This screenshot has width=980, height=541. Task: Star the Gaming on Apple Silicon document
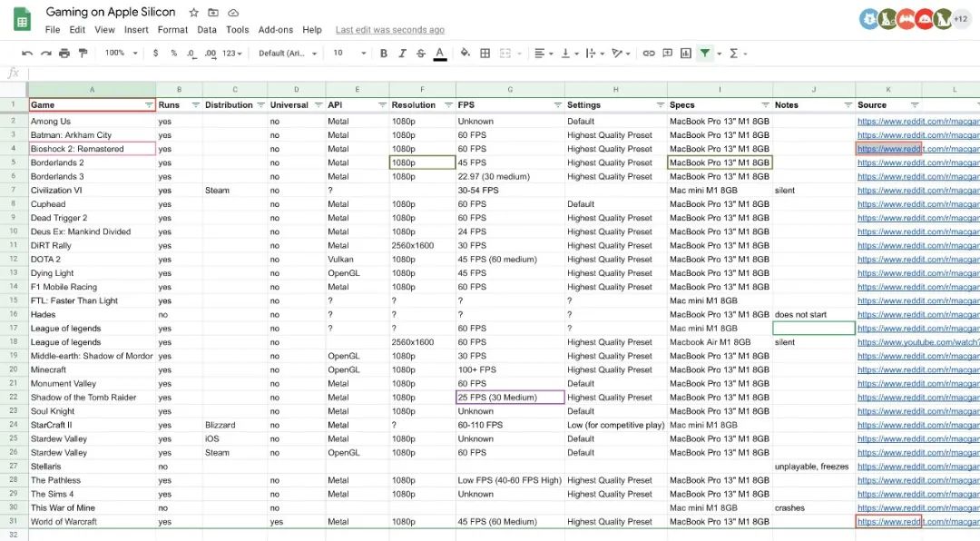pyautogui.click(x=194, y=13)
